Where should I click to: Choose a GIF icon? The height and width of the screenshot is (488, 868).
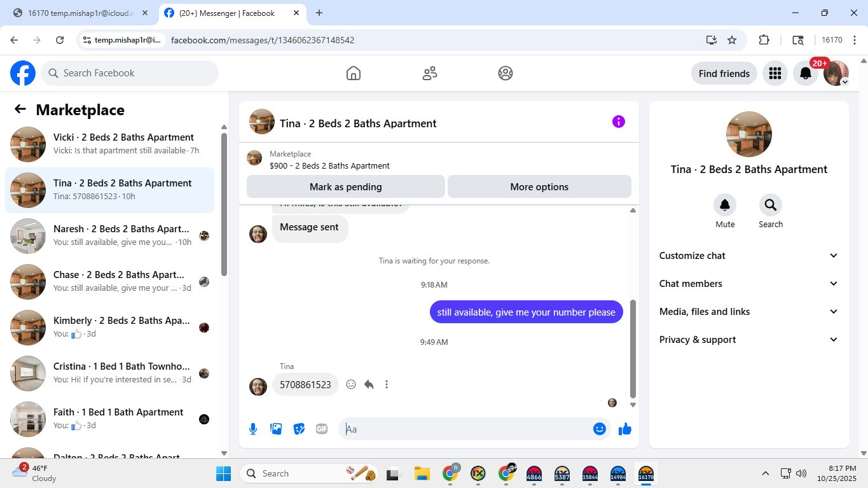pyautogui.click(x=322, y=429)
